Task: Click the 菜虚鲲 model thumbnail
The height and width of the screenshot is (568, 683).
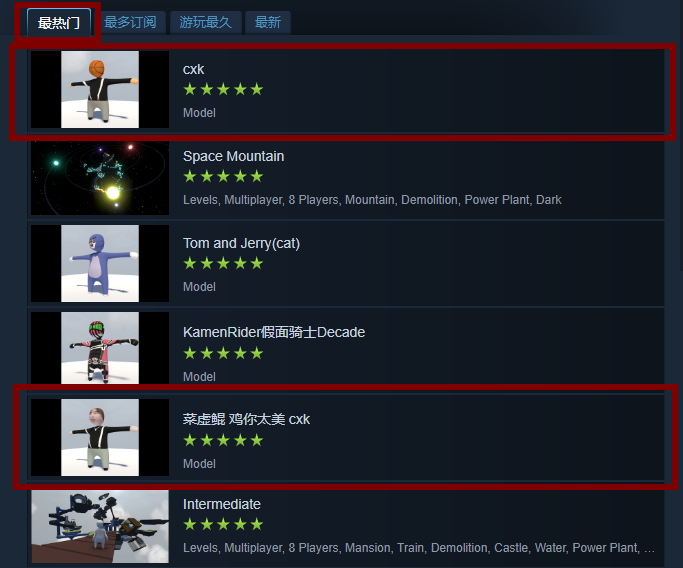Action: click(x=100, y=437)
